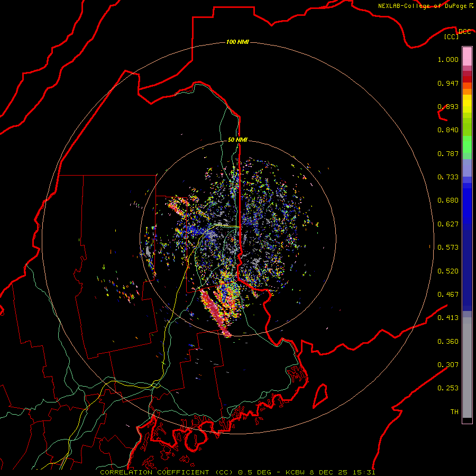Click the 0.840 color scale label
476x476 pixels.
click(x=448, y=130)
